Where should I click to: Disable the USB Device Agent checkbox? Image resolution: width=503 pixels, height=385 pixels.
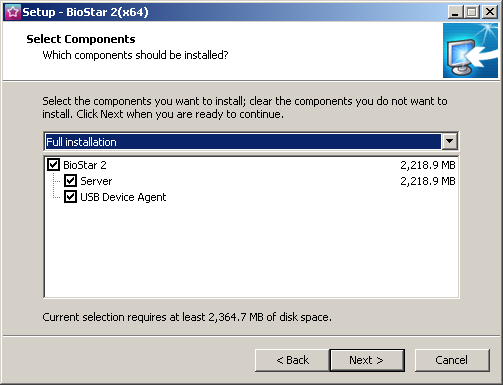(x=70, y=197)
